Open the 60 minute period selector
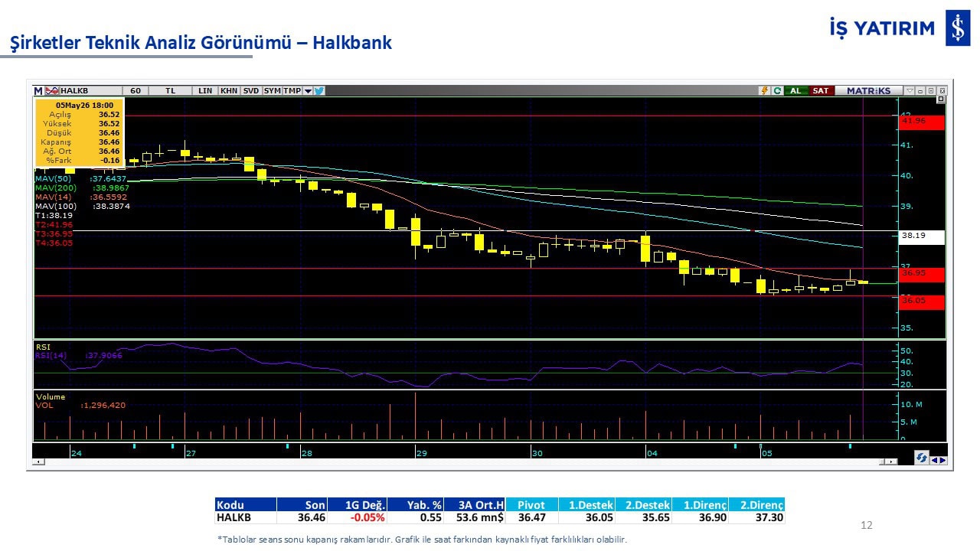 pos(136,90)
